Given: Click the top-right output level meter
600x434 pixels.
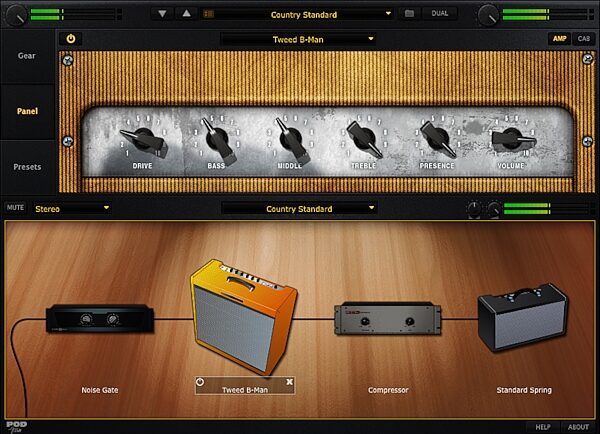Looking at the screenshot, I should [549, 14].
